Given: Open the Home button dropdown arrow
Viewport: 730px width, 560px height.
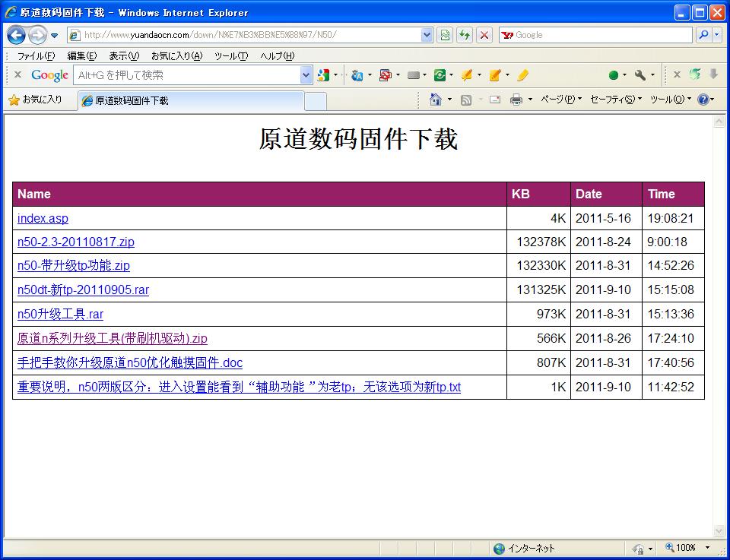Looking at the screenshot, I should pos(449,100).
